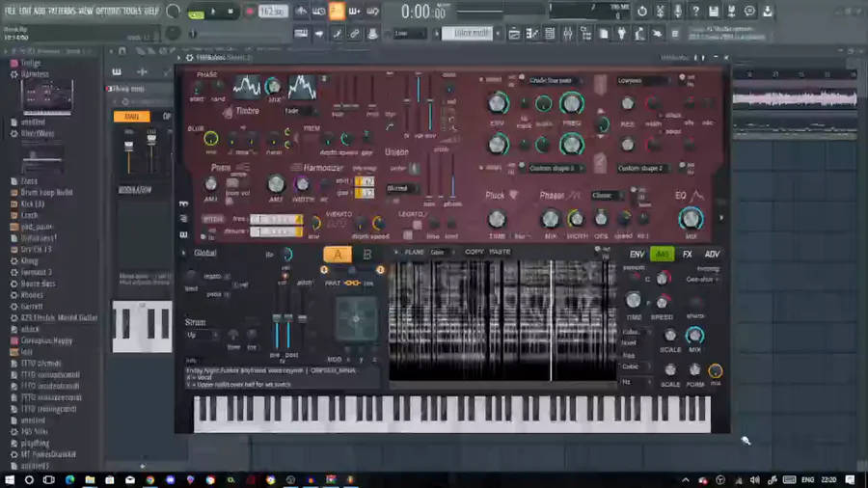Click the COPY button above the image
Screen dimensions: 868x488
pyautogui.click(x=475, y=252)
